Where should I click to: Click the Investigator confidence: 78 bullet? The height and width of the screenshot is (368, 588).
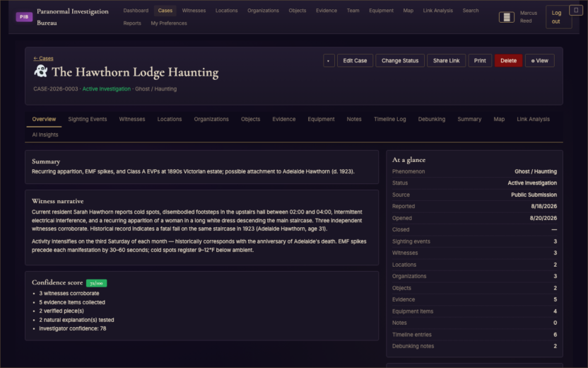tap(73, 328)
